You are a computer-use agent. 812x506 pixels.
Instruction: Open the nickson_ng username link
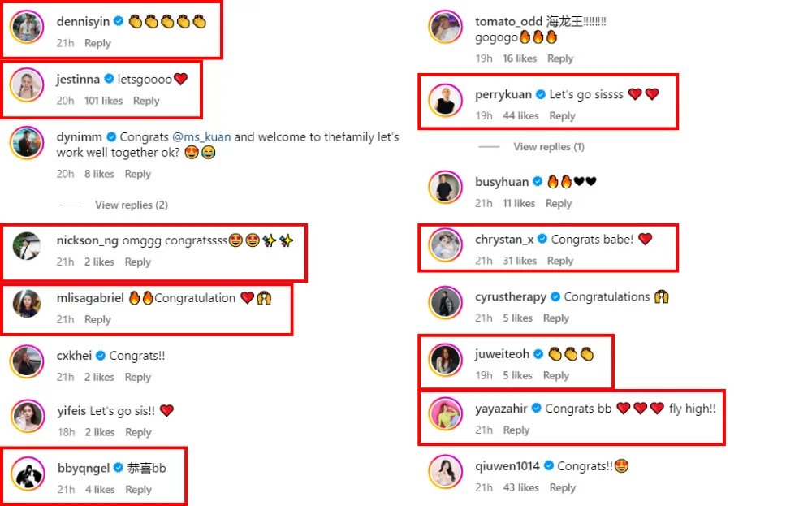(x=87, y=240)
